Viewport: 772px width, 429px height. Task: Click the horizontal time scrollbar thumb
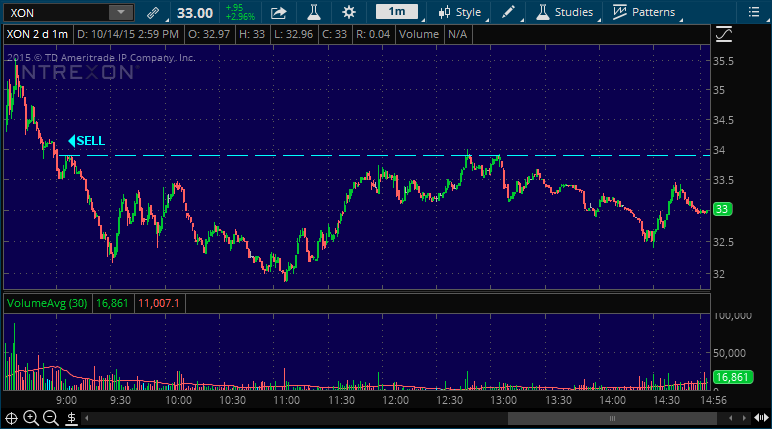tap(612, 419)
